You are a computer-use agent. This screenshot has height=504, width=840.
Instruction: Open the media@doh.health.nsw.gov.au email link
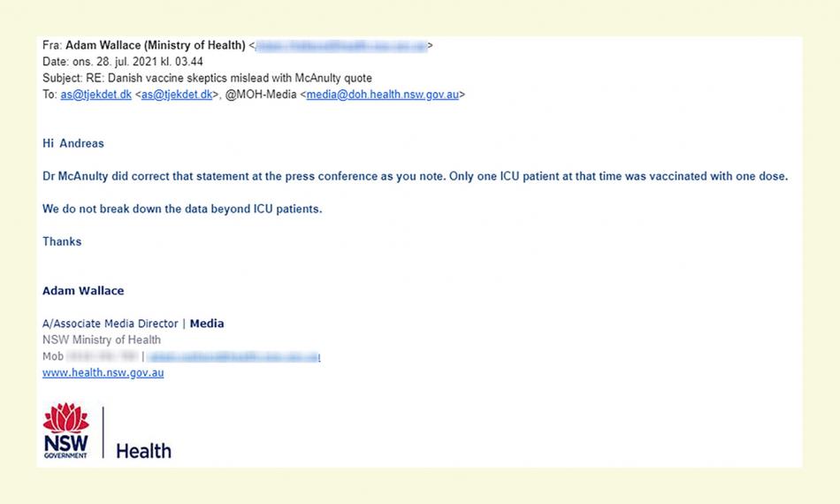pyautogui.click(x=382, y=95)
